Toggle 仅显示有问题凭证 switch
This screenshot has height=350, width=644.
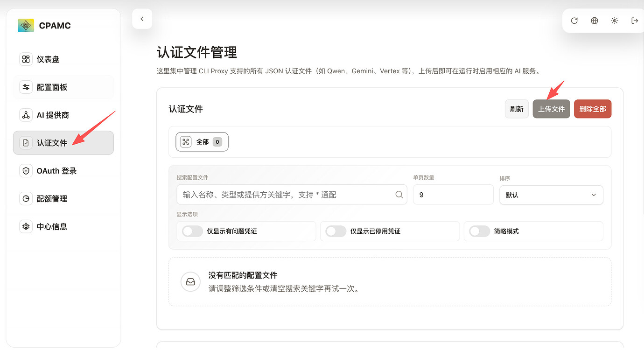[x=192, y=231]
